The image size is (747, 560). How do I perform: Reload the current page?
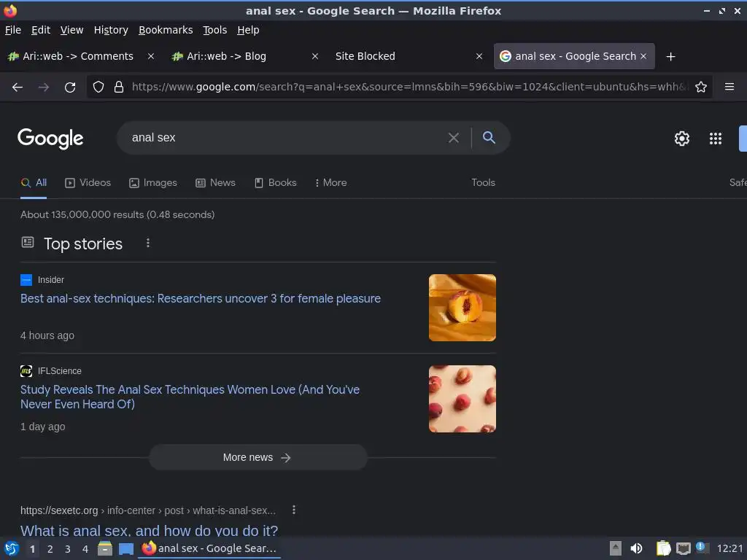70,87
